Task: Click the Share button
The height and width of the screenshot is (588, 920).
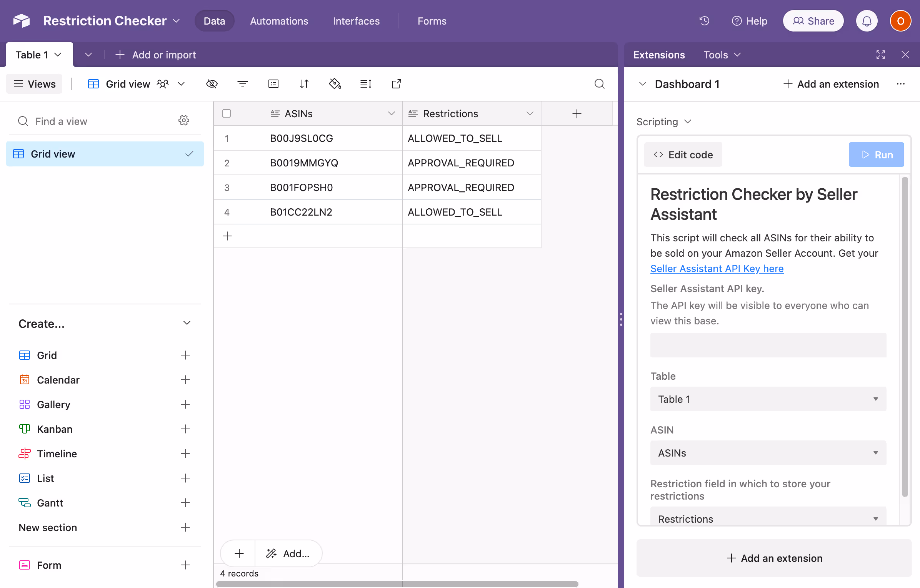Action: [813, 21]
